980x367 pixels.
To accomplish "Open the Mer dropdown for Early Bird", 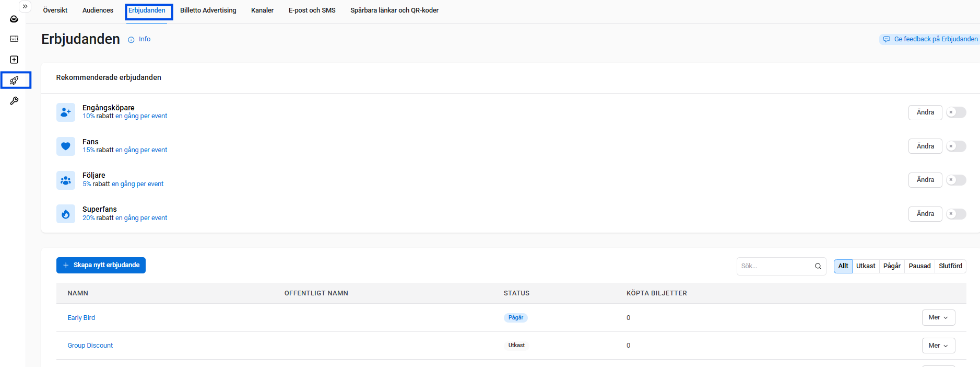I will [x=938, y=317].
